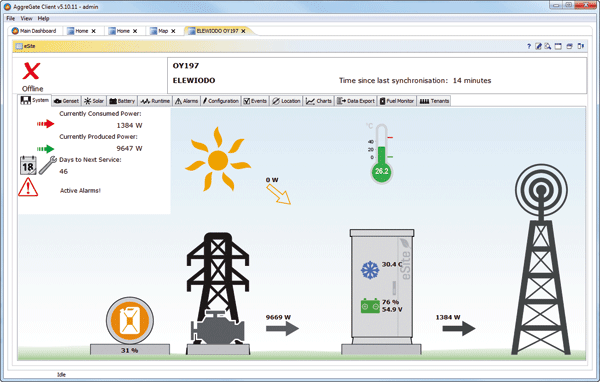Click the blue snowflake cooling icon
Viewport: 600px width, 382px height.
tap(370, 270)
